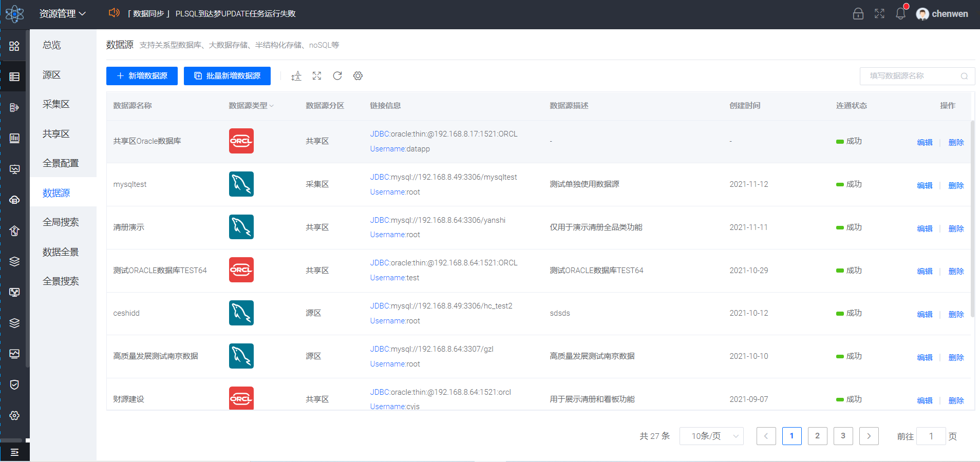Viewport: 980px width, 462px height.
Task: Click the lock screen icon
Action: [858, 14]
